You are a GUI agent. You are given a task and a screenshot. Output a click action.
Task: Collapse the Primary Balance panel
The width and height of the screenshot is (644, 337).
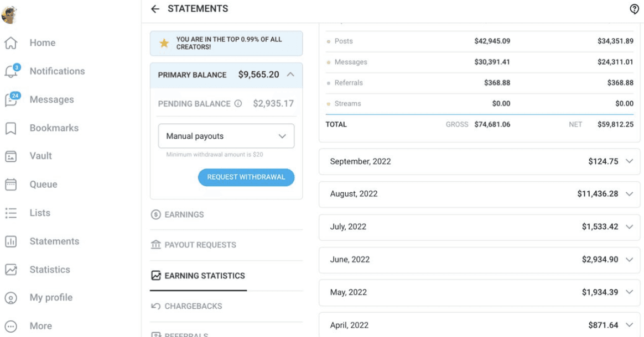pyautogui.click(x=290, y=75)
